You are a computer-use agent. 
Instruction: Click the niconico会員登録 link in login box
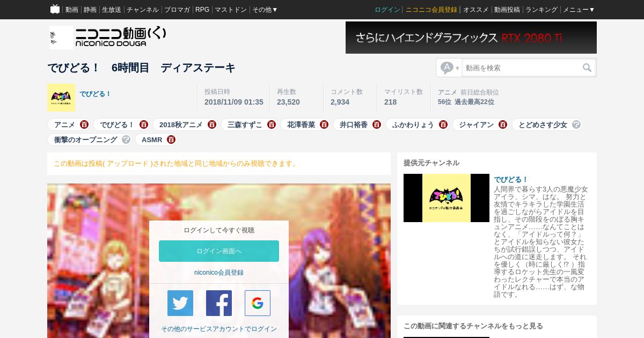[219, 273]
